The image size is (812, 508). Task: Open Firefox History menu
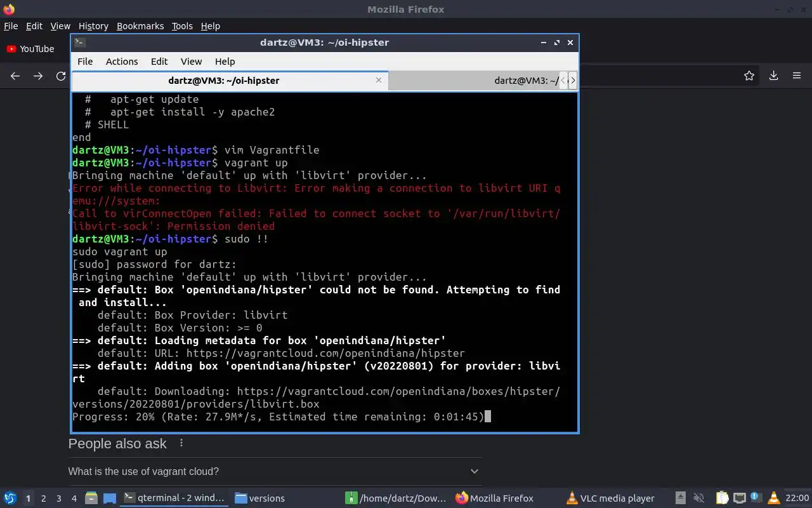93,26
